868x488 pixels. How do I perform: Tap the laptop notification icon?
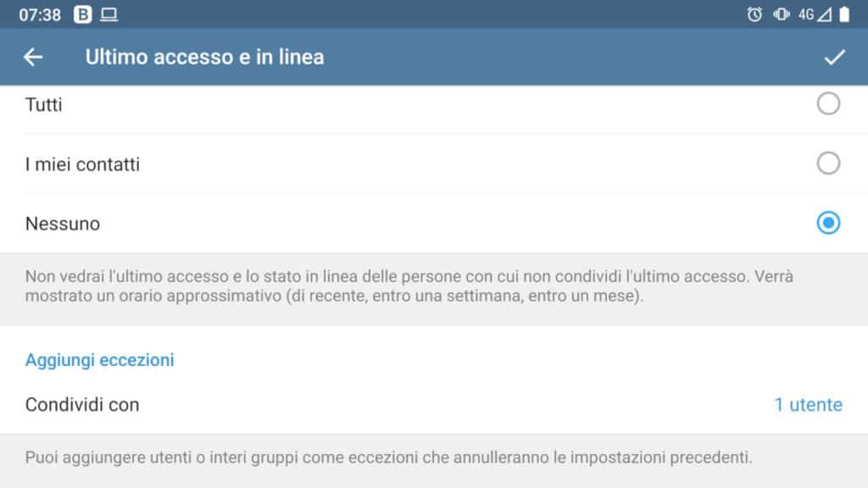108,14
